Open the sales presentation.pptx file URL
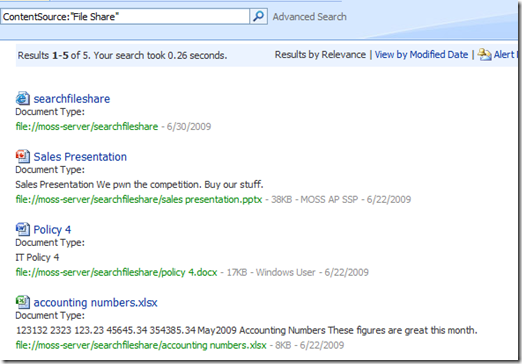 pos(139,200)
